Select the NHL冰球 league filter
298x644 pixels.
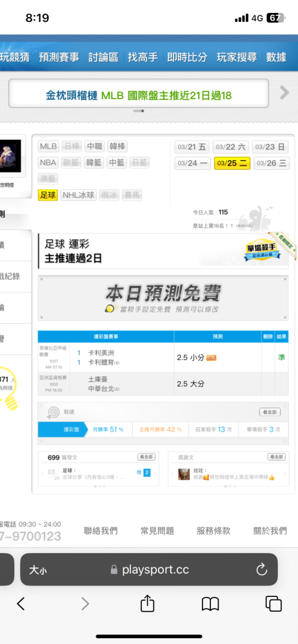pyautogui.click(x=79, y=195)
